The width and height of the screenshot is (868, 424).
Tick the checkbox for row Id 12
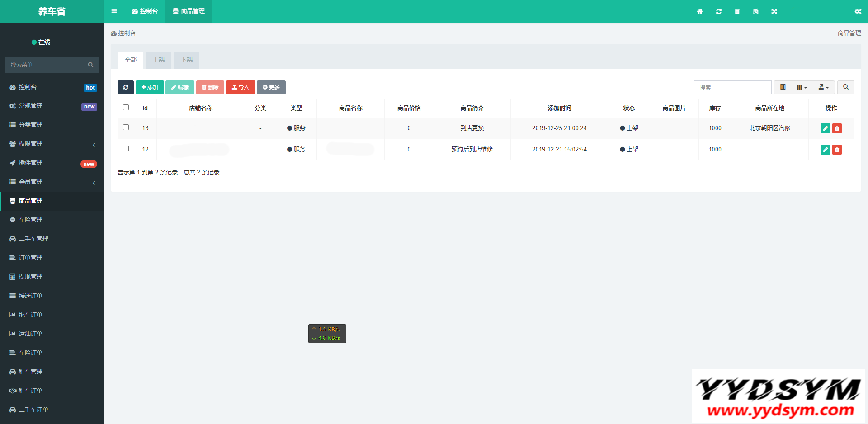126,149
